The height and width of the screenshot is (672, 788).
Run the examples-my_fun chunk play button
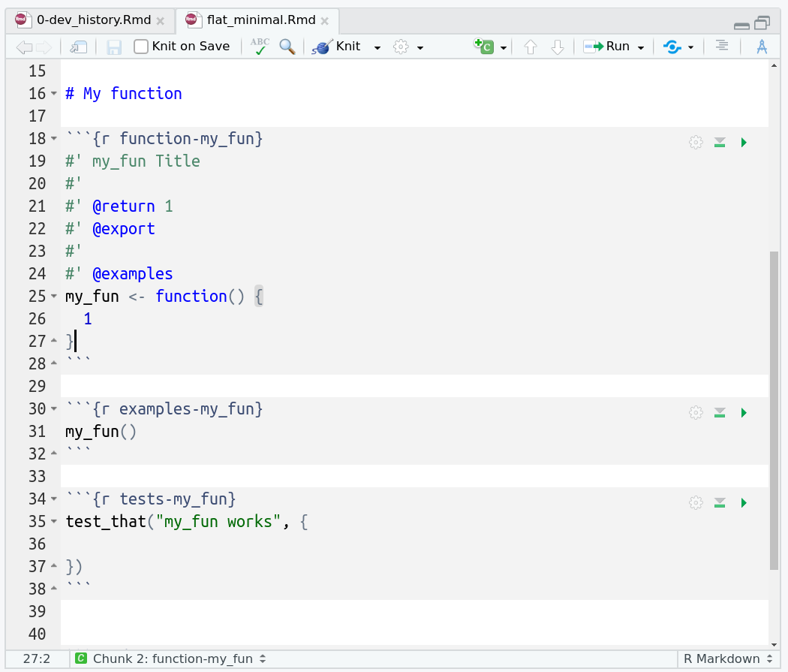tap(744, 413)
